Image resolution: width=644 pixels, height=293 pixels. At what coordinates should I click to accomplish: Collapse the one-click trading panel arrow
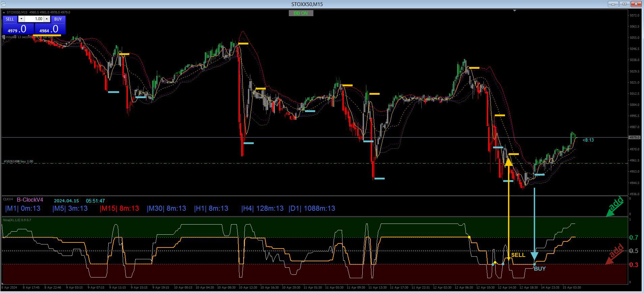(4, 12)
